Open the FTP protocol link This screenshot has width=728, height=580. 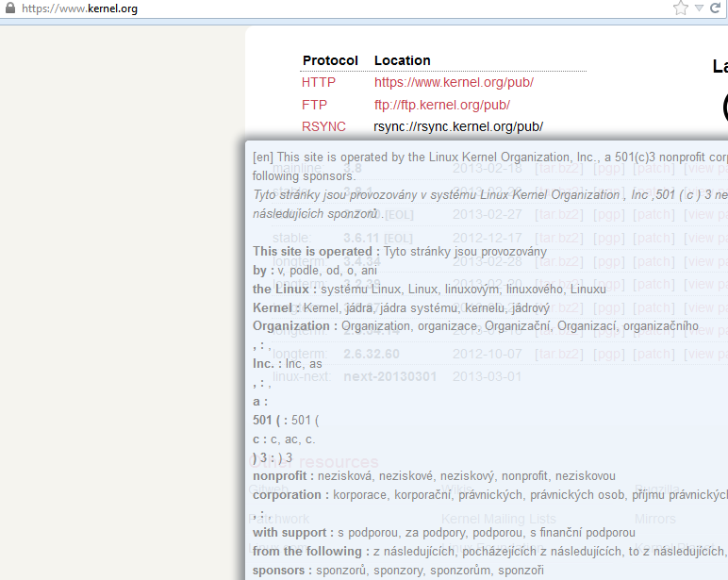tap(314, 105)
